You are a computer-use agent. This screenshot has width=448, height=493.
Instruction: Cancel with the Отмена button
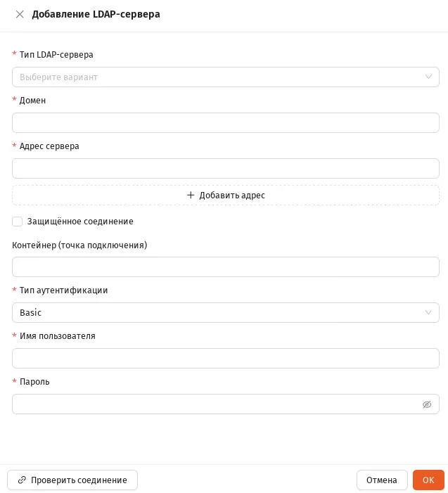(x=382, y=480)
